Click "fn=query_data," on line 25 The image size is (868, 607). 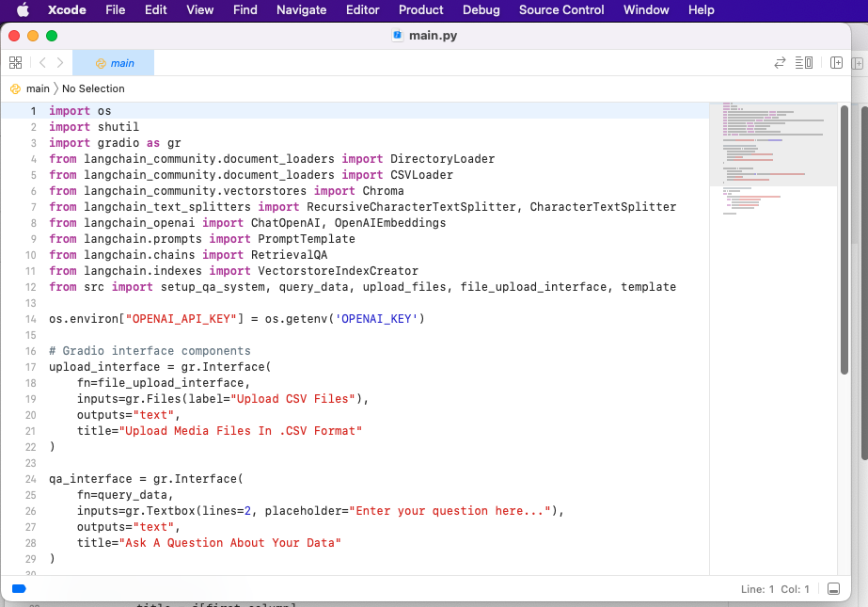coord(125,495)
